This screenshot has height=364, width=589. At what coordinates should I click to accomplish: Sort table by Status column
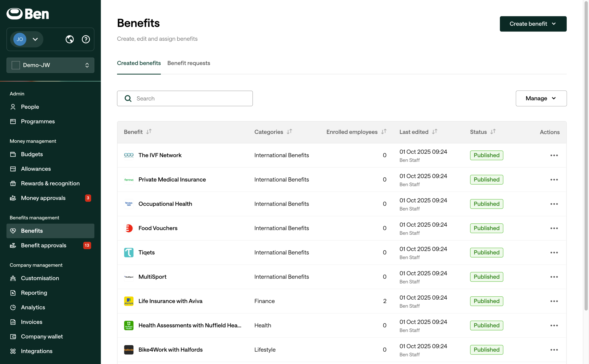coord(493,132)
